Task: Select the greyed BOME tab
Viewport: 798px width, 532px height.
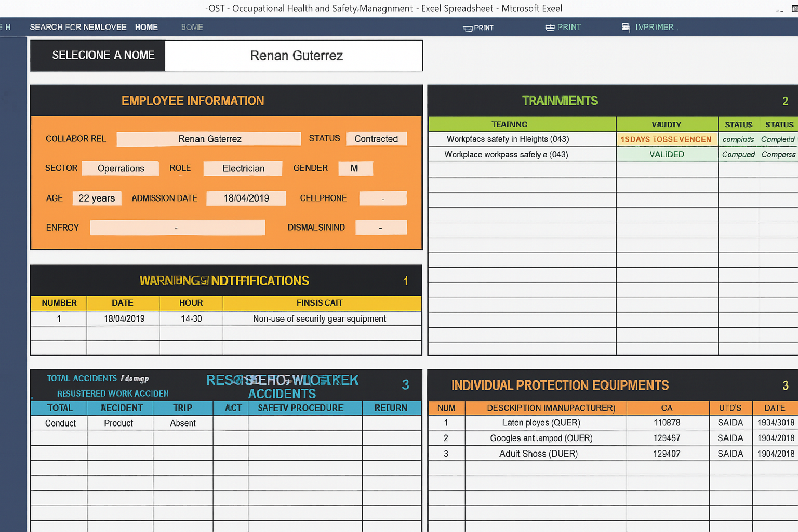Action: (x=192, y=27)
